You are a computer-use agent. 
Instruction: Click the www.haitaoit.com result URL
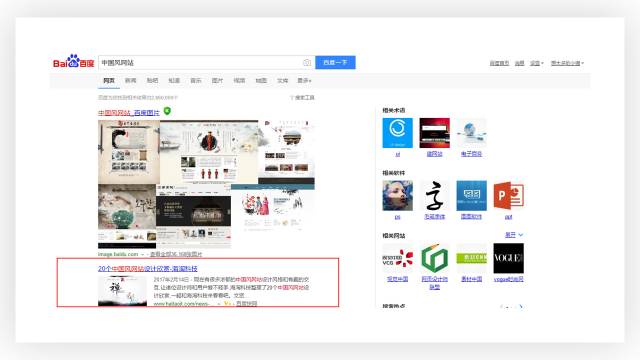(182, 304)
